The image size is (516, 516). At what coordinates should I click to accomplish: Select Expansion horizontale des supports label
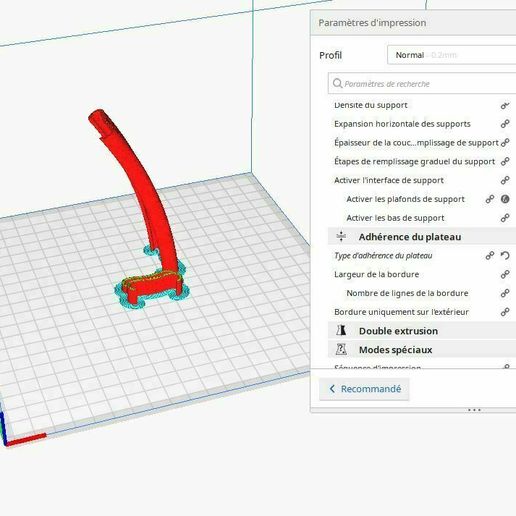(x=402, y=124)
